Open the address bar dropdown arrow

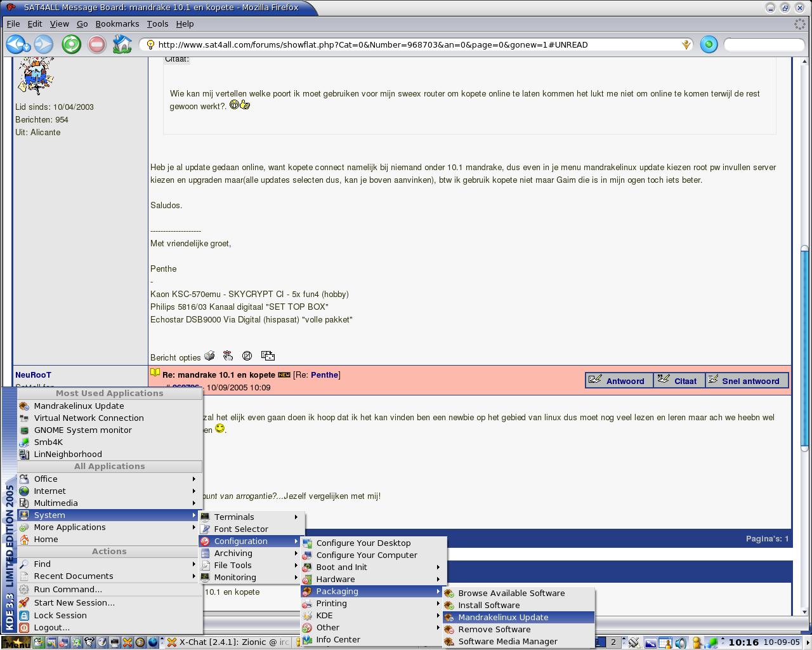686,44
